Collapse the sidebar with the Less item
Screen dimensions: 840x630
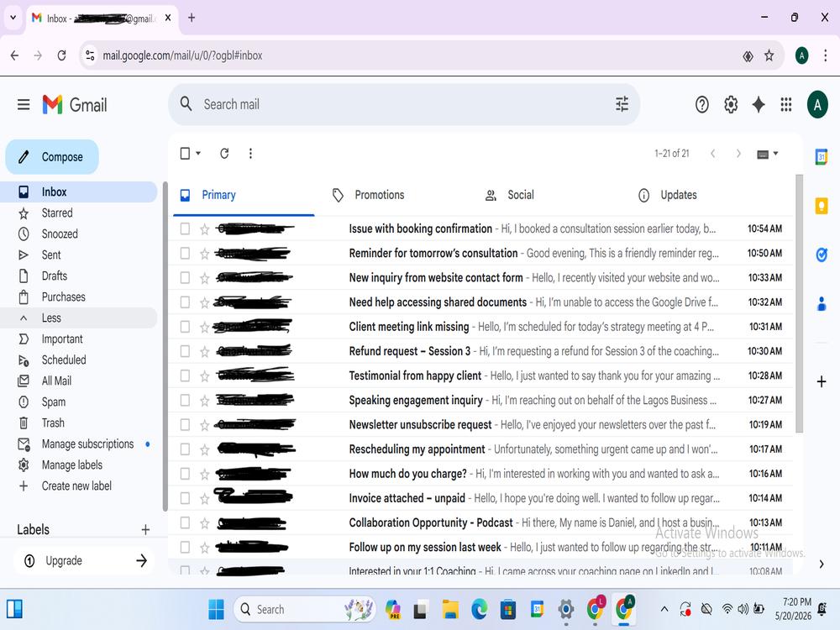pyautogui.click(x=79, y=318)
